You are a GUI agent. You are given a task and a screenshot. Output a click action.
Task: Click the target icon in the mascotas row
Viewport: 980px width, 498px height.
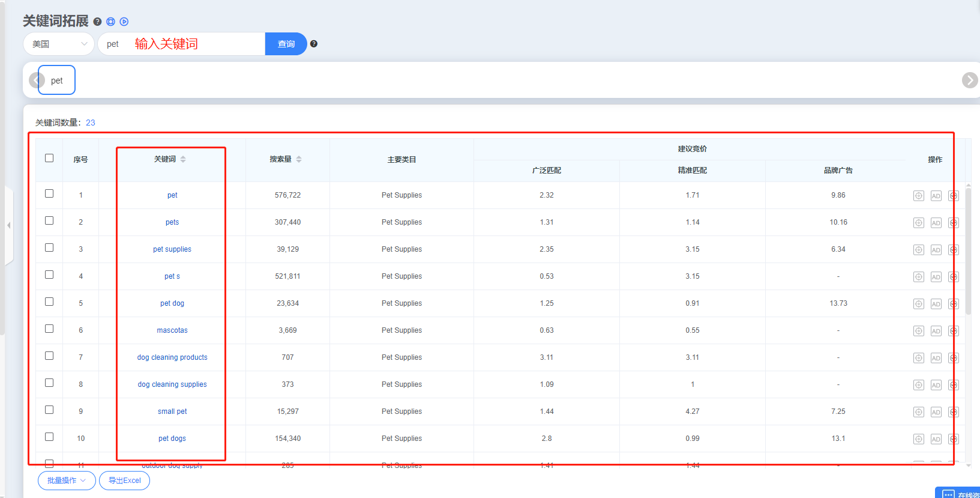click(919, 331)
